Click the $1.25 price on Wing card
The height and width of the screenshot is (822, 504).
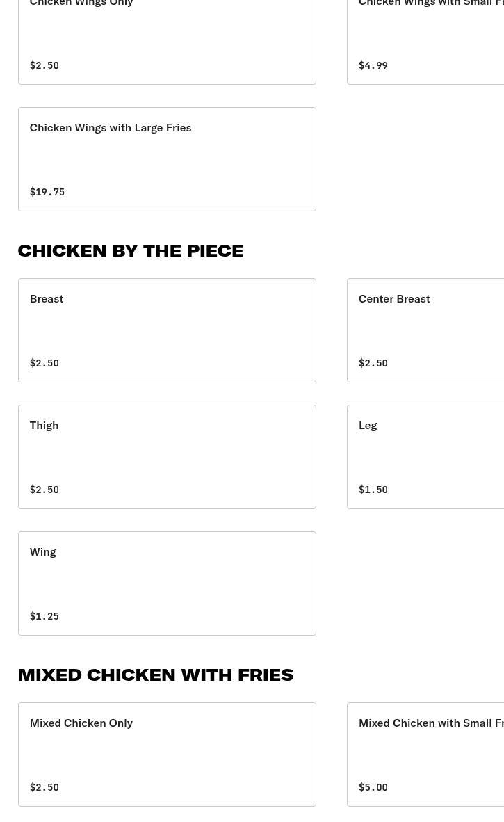point(44,616)
